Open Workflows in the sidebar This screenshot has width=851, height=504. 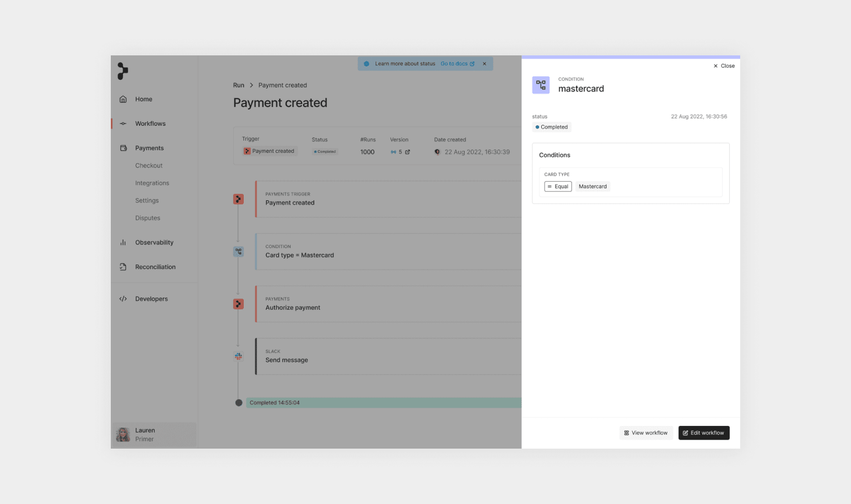[x=150, y=124]
